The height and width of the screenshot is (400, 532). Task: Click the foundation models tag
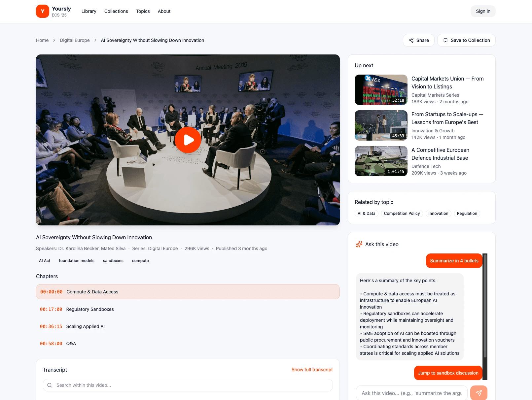(77, 261)
